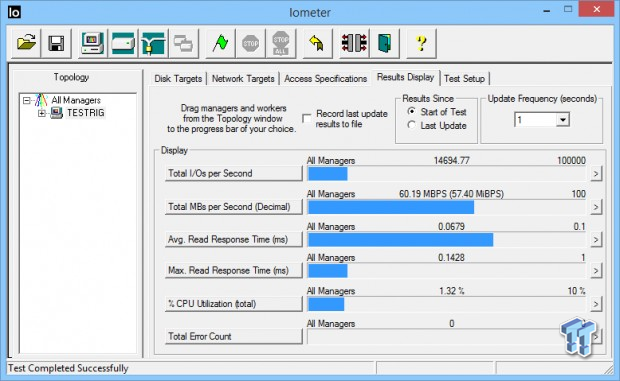Click Total MBs per Second (Decimal) button

[233, 207]
